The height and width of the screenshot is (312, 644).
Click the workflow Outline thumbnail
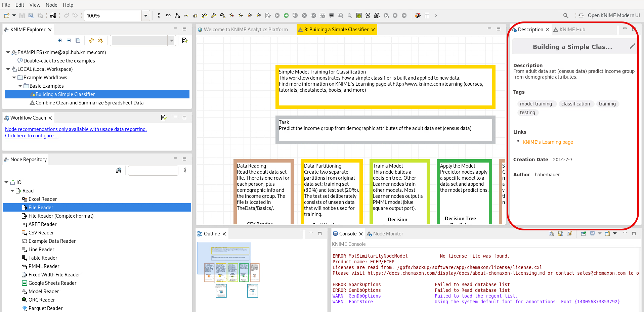coord(228,269)
